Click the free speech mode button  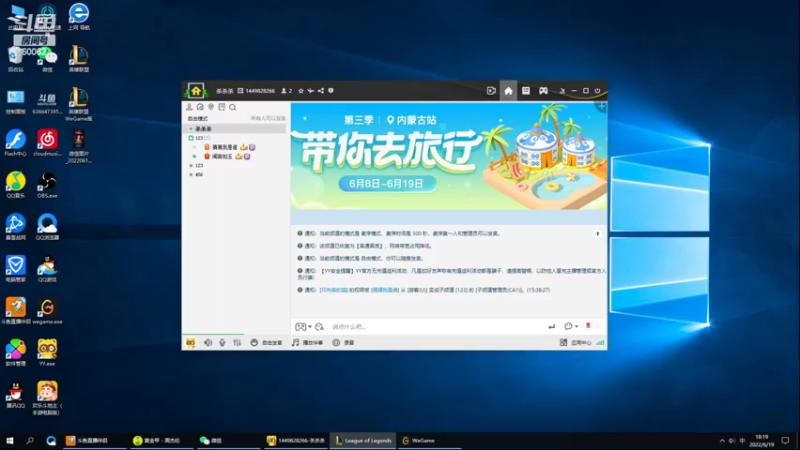266,343
